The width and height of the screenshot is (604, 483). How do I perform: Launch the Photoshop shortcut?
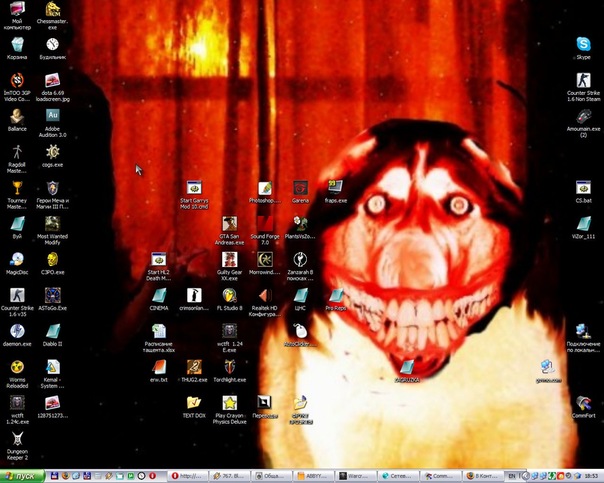point(265,192)
